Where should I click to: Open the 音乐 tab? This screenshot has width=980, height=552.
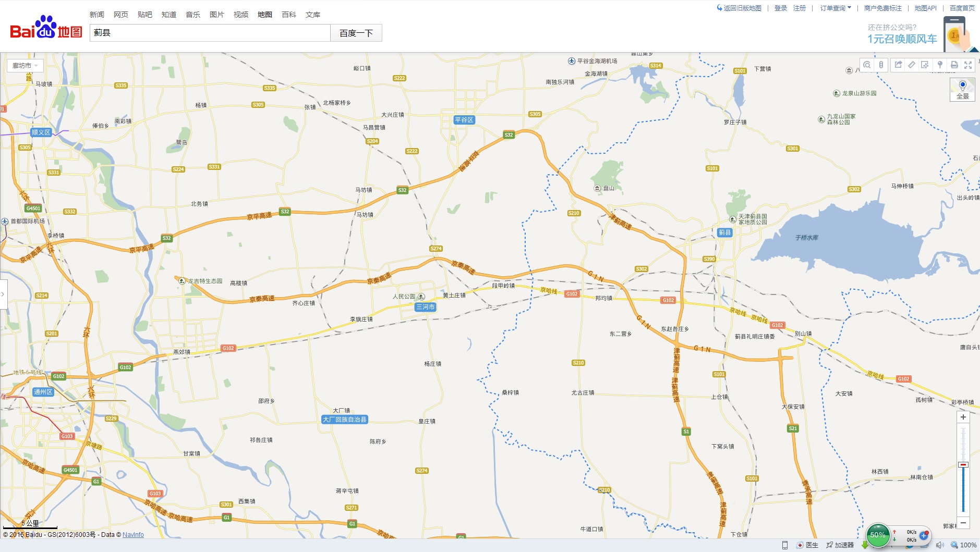(193, 15)
